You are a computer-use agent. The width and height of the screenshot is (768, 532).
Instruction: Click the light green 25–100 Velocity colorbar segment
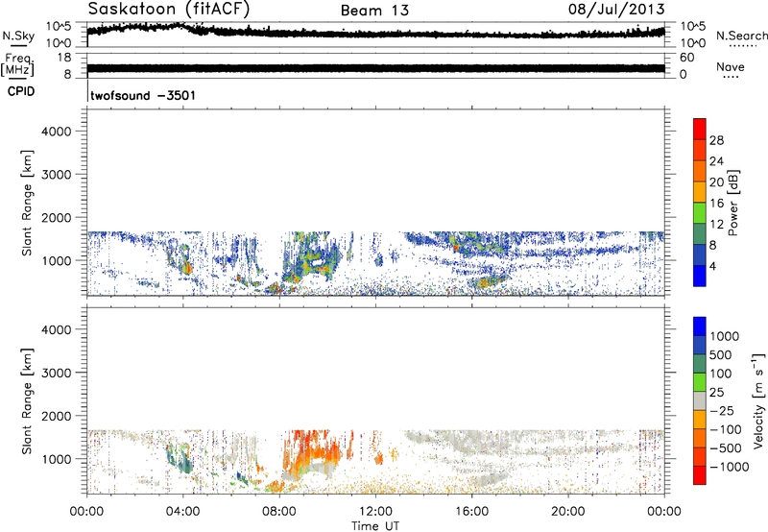pyautogui.click(x=700, y=382)
